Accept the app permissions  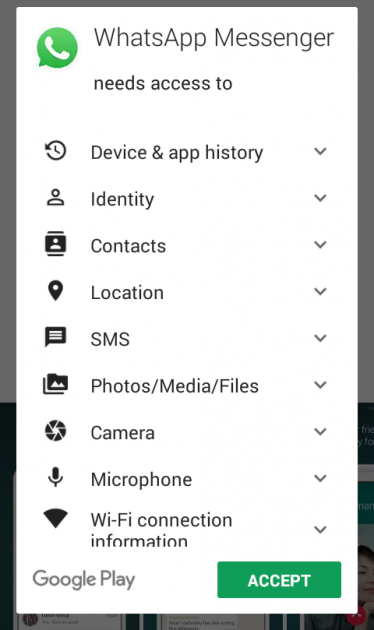pos(279,580)
